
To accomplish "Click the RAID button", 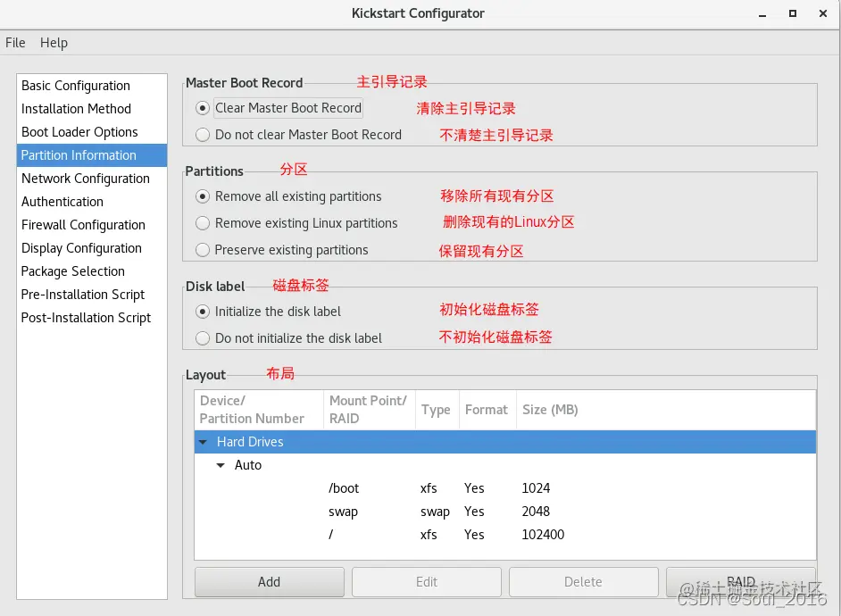I will (x=741, y=582).
